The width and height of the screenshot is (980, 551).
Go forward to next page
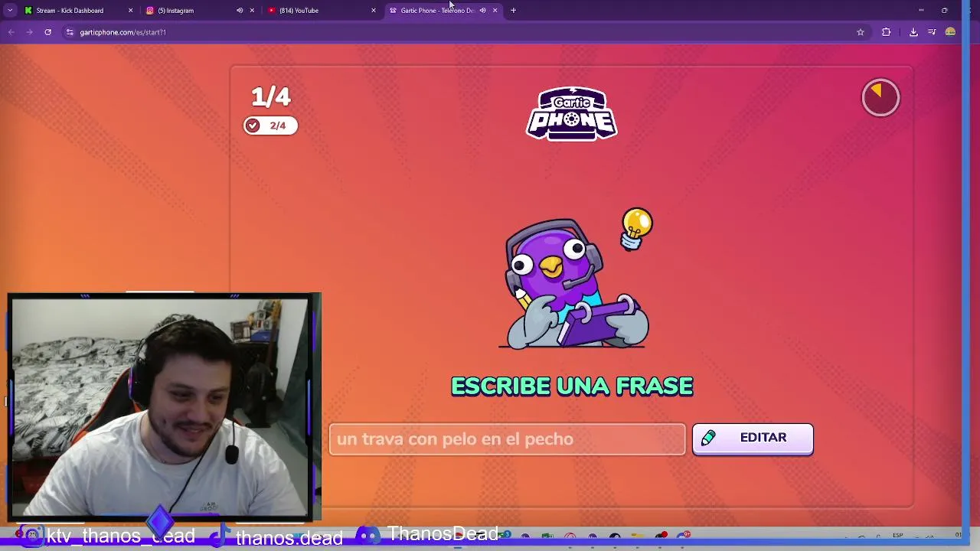29,32
